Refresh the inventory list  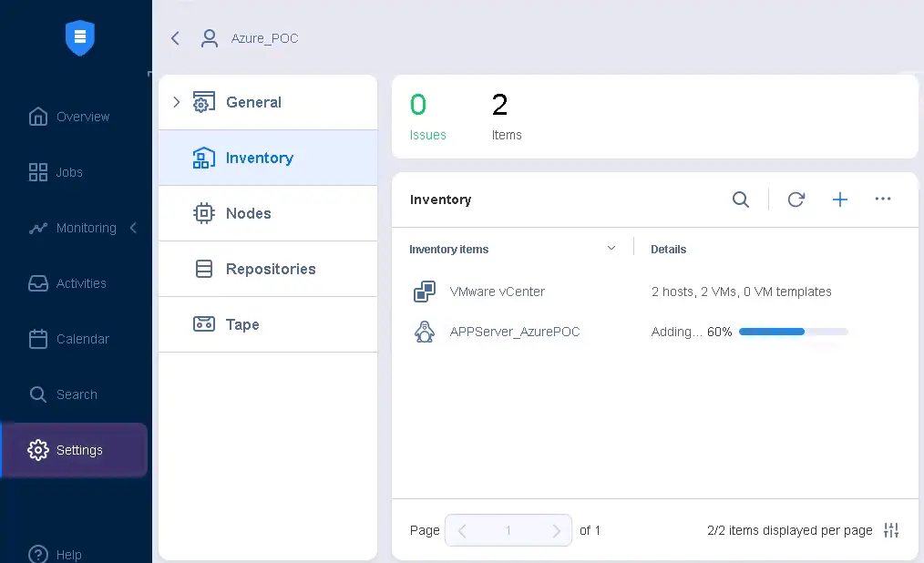click(796, 200)
